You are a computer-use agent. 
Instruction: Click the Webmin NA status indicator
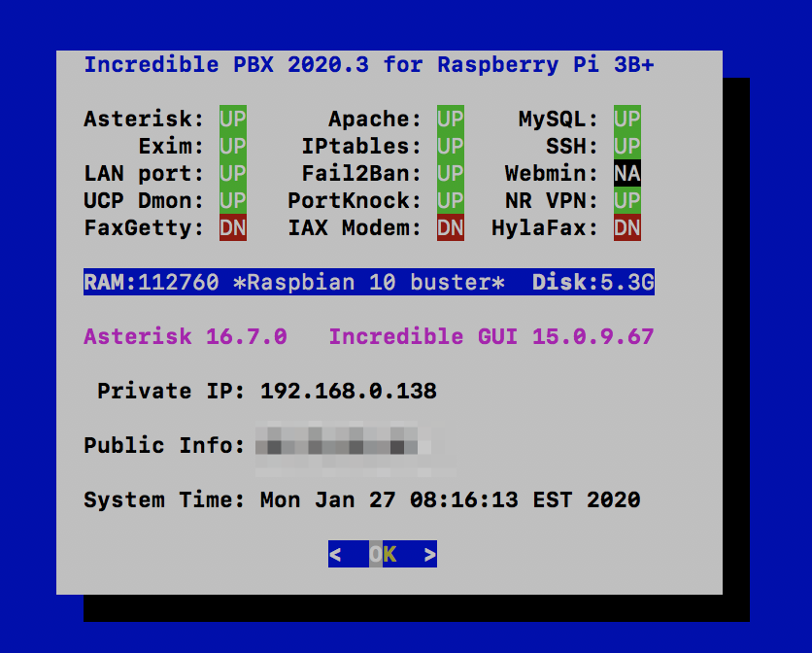coord(627,173)
